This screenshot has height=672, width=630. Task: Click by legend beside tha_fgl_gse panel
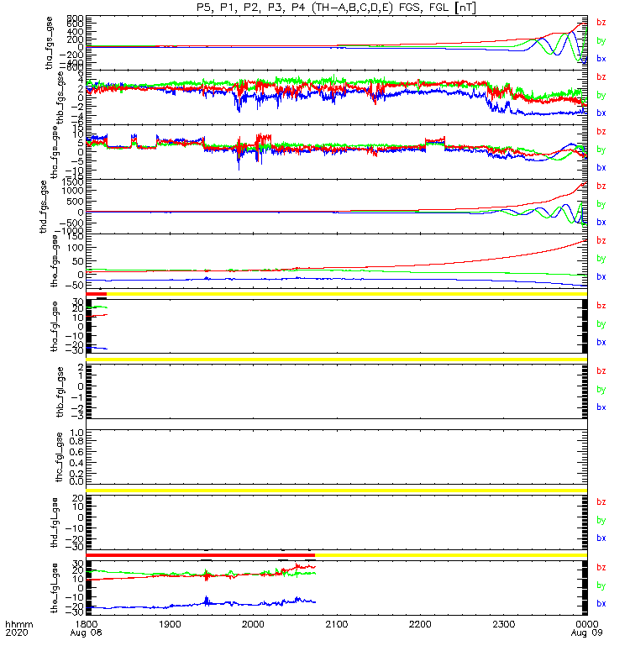[601, 324]
